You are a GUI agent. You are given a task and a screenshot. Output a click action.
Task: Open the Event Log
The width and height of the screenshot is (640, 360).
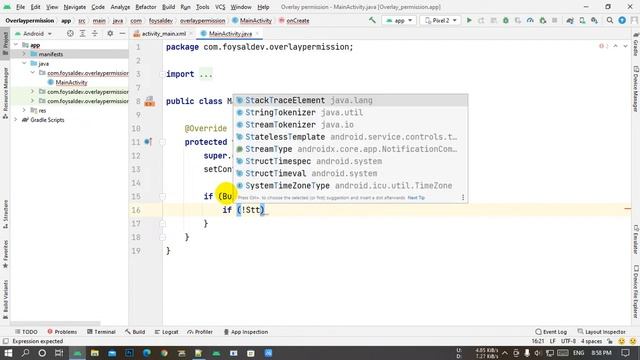pyautogui.click(x=551, y=332)
